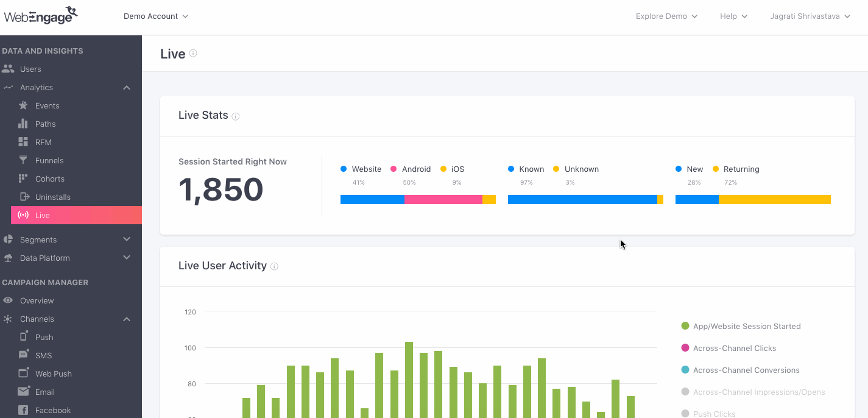Screen dimensions: 868x418
Task: Click the SMS chat bubble icon
Action: [x=24, y=355]
